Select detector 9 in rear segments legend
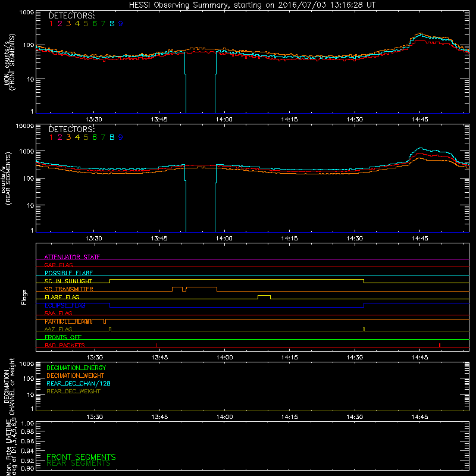Screen dimensions: 476x476 (121, 137)
